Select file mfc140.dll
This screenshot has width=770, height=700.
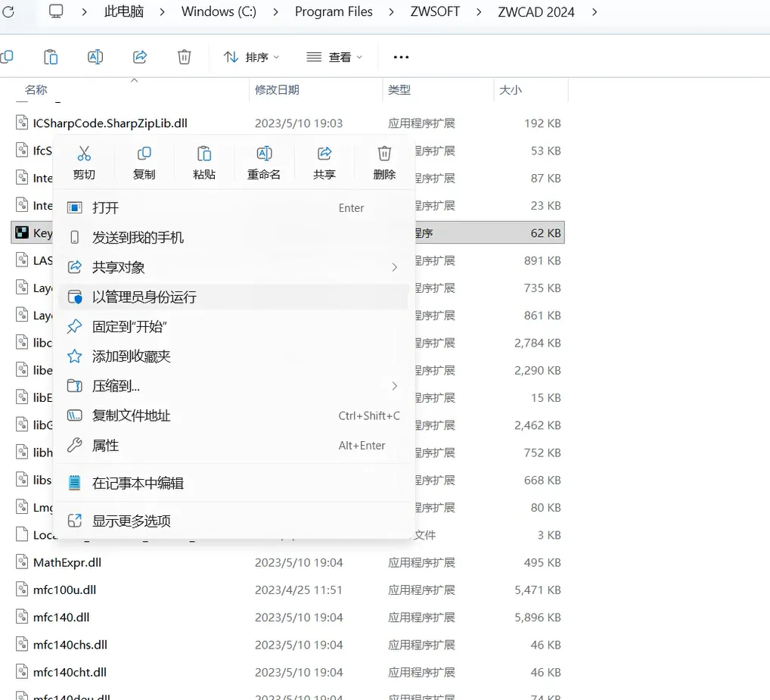pyautogui.click(x=61, y=618)
